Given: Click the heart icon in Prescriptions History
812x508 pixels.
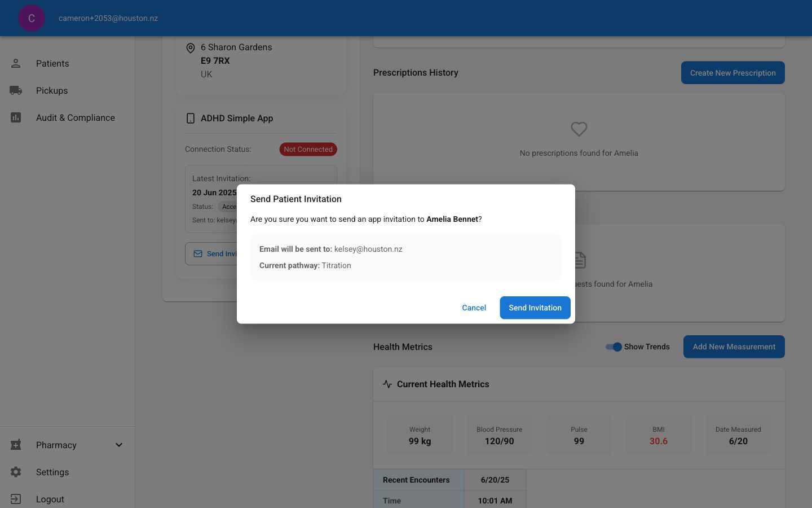Looking at the screenshot, I should [579, 129].
